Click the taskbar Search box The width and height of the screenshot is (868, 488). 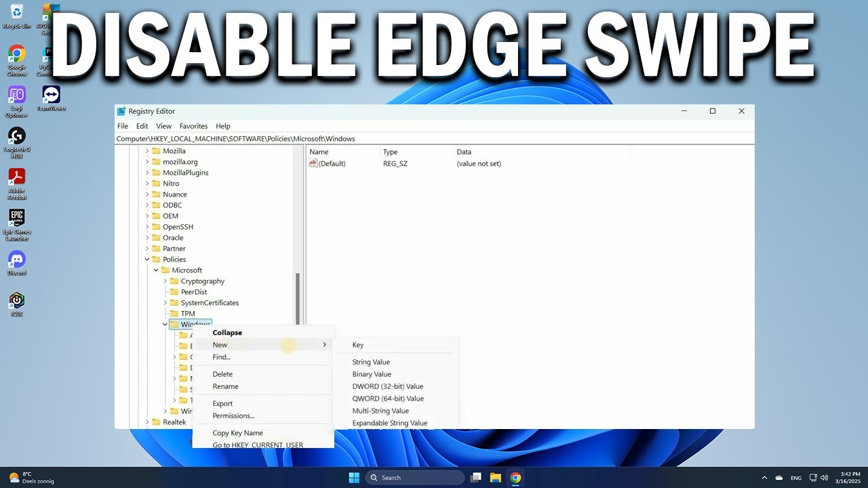click(x=414, y=478)
